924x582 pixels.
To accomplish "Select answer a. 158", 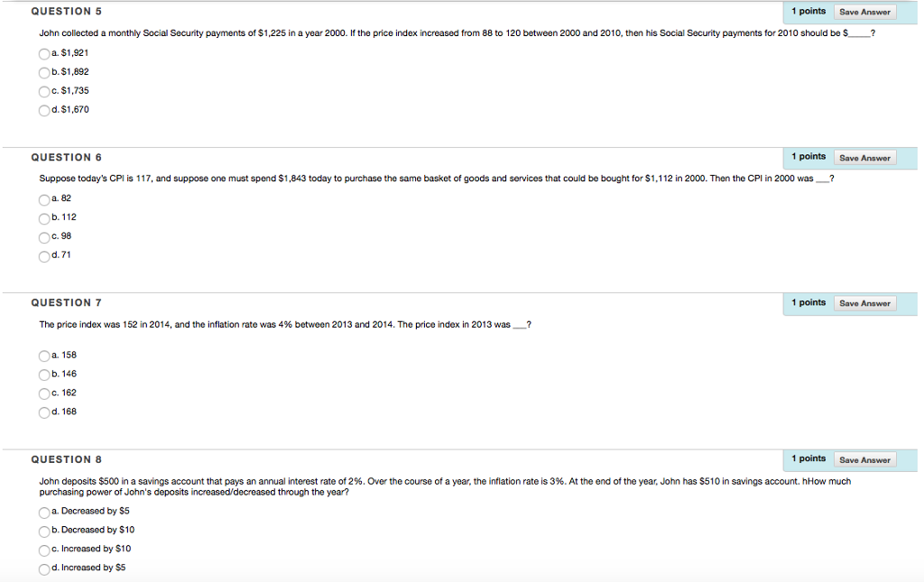I will click(x=43, y=356).
